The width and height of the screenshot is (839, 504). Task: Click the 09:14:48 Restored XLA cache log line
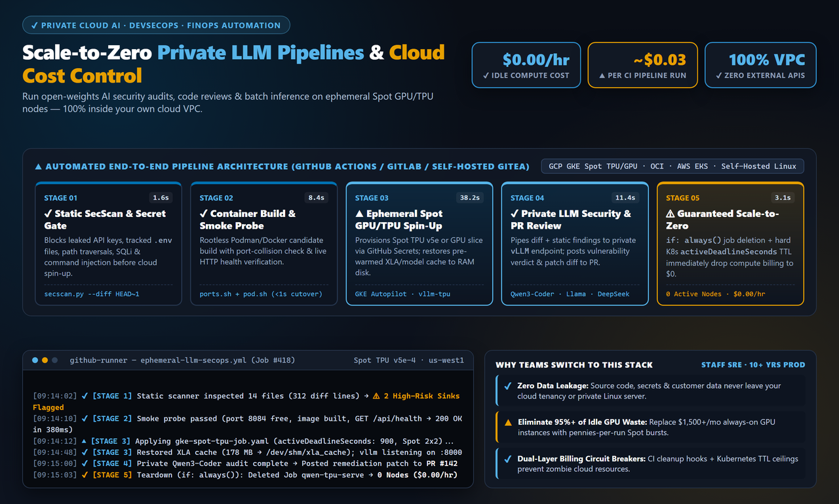[x=247, y=452]
